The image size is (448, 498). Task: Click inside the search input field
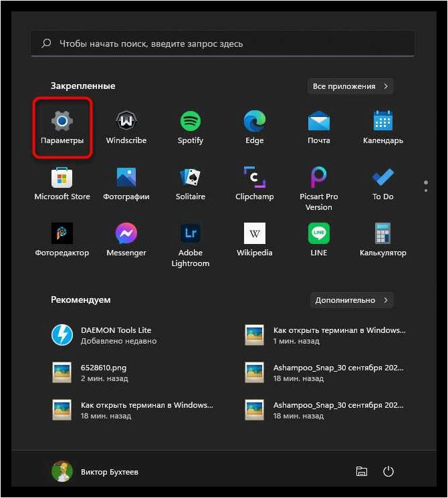(223, 43)
